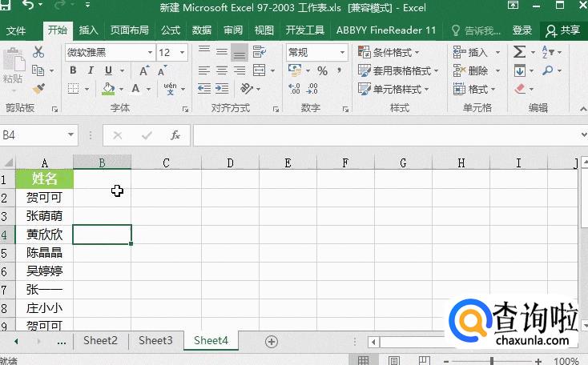Click the Insert Function fx button

click(x=175, y=135)
